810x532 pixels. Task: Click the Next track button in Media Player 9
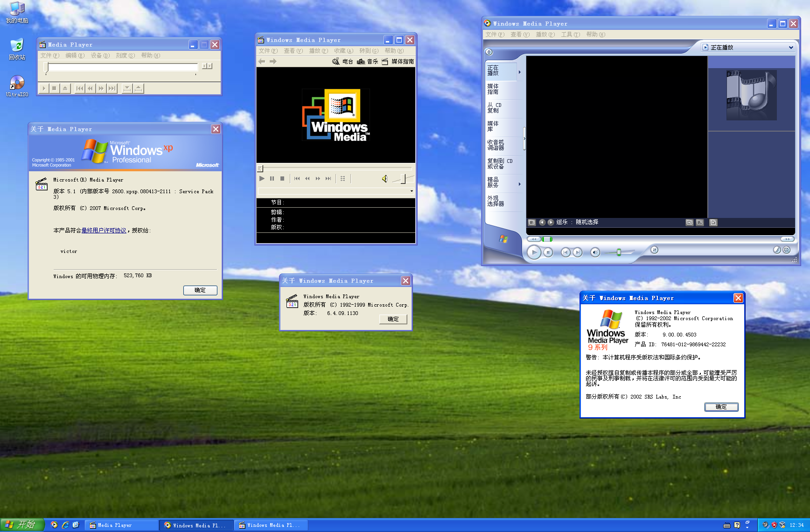point(578,252)
